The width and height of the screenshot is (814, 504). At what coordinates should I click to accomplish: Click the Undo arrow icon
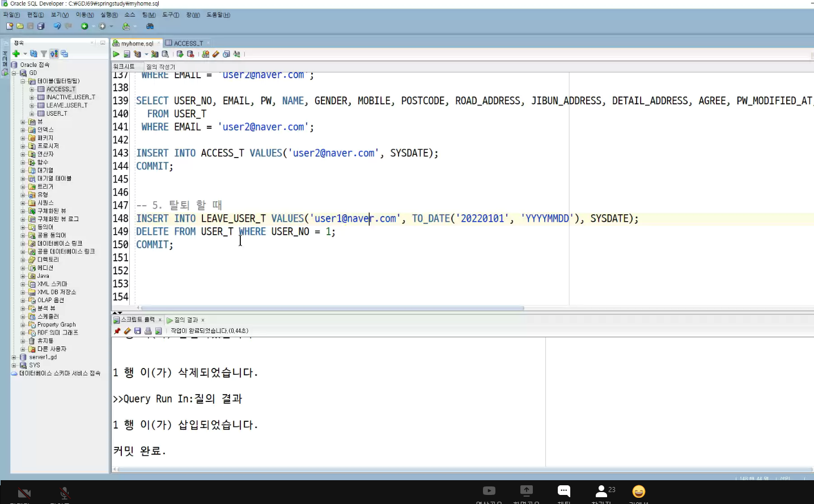coord(57,26)
